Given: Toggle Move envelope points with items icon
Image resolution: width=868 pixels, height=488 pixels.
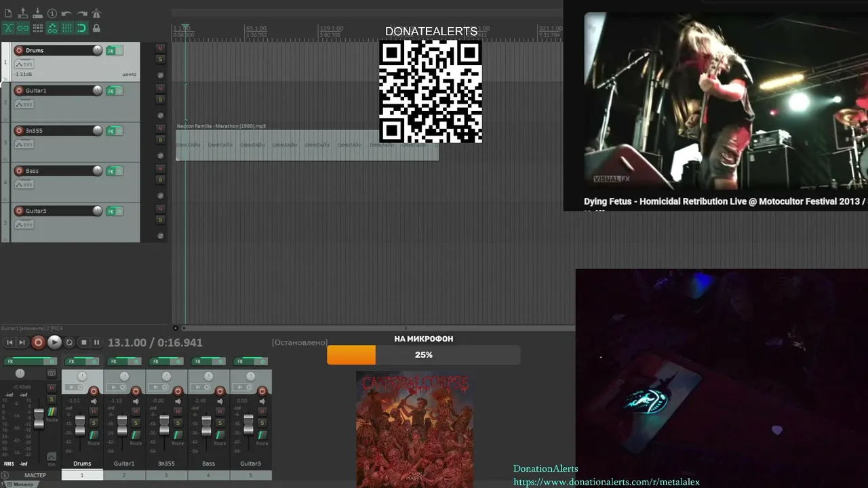Looking at the screenshot, I should [52, 28].
